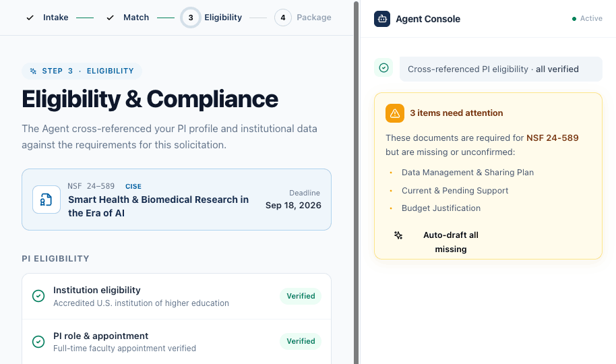Click the Match checkmark icon
The width and height of the screenshot is (616, 364).
coord(111,18)
